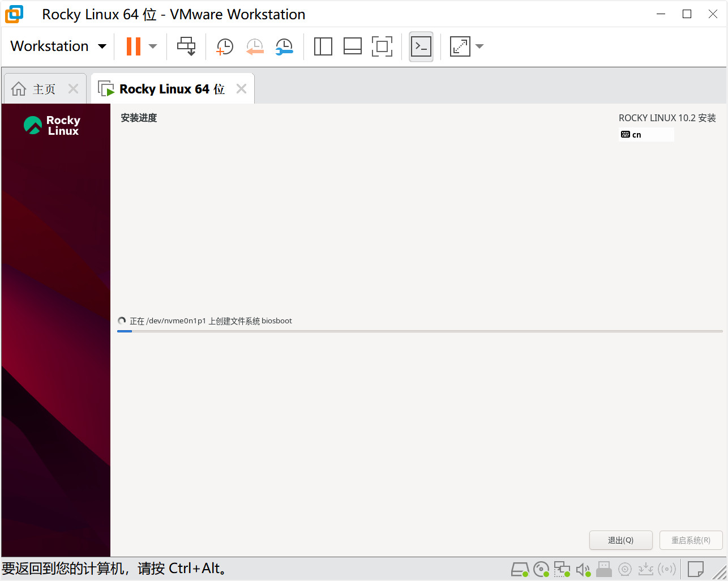Click the biosboot filesystem creation status text
Image resolution: width=728 pixels, height=581 pixels.
point(211,321)
